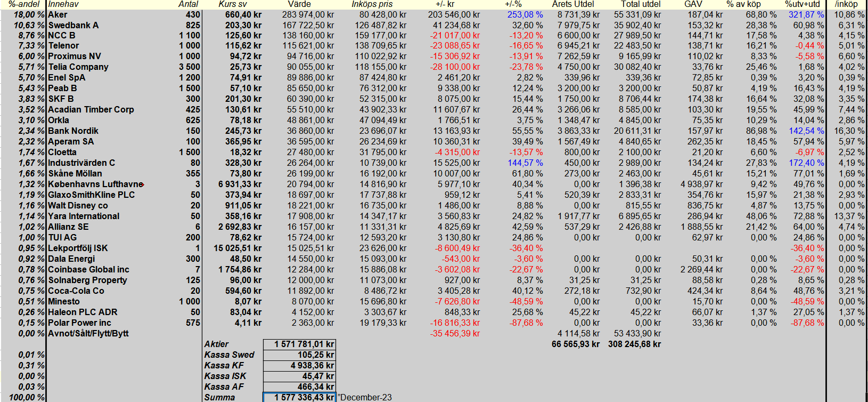Click the Total utdel header cell

(641, 4)
